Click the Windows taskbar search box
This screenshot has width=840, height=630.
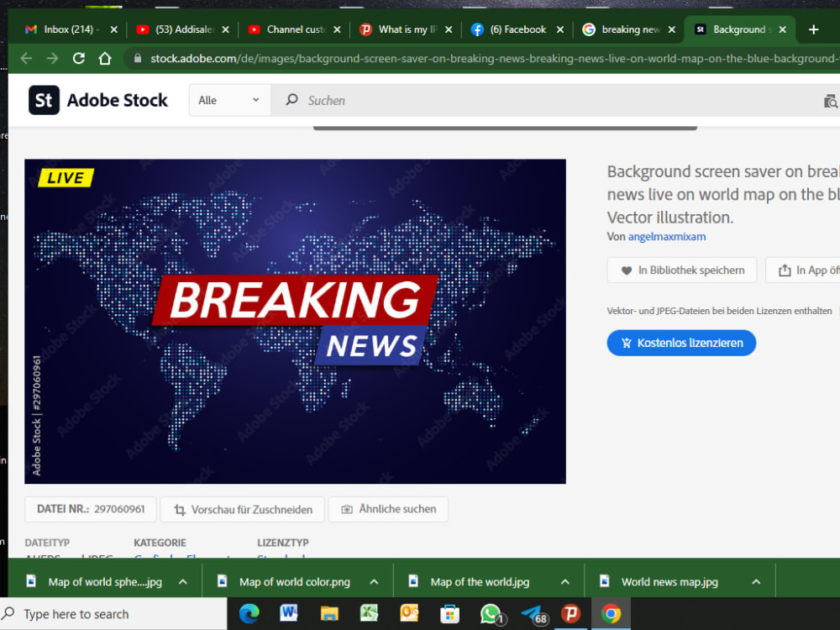pos(113,614)
